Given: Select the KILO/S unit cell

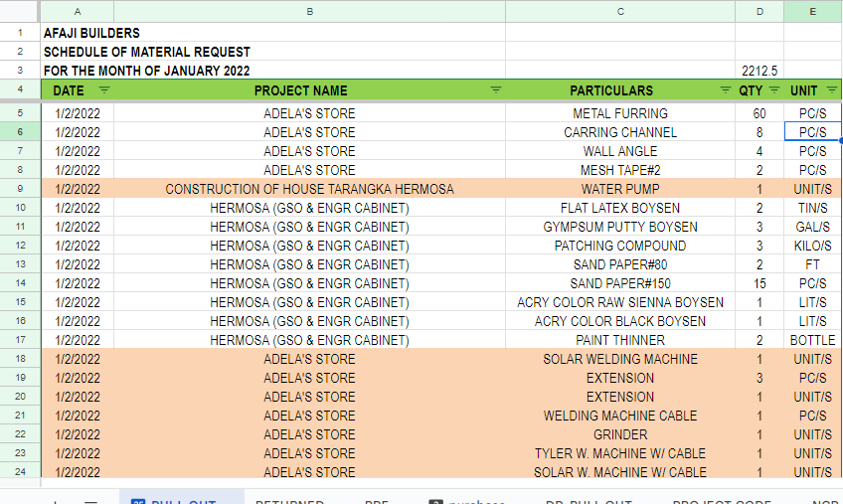Looking at the screenshot, I should click(x=813, y=246).
